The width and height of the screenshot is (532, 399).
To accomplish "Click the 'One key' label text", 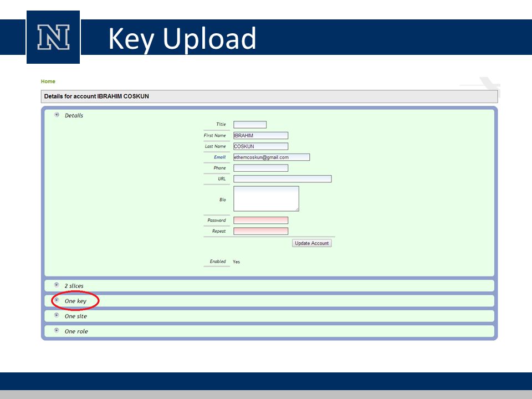I will pyautogui.click(x=75, y=301).
